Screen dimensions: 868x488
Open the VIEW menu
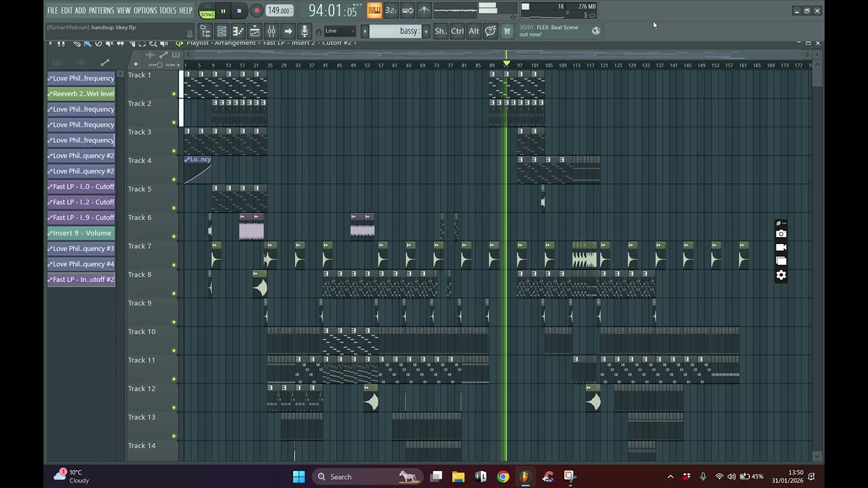123,11
